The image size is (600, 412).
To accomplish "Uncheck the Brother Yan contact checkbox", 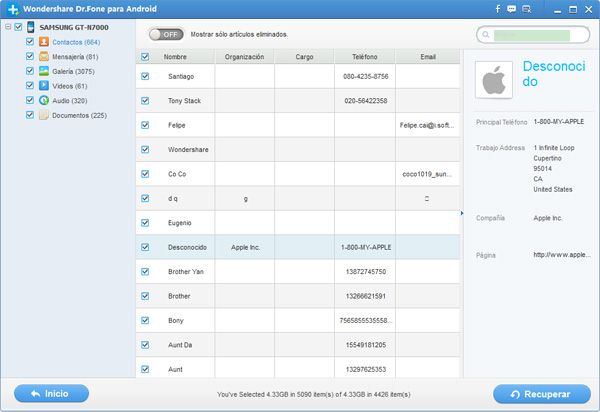I will pyautogui.click(x=145, y=272).
